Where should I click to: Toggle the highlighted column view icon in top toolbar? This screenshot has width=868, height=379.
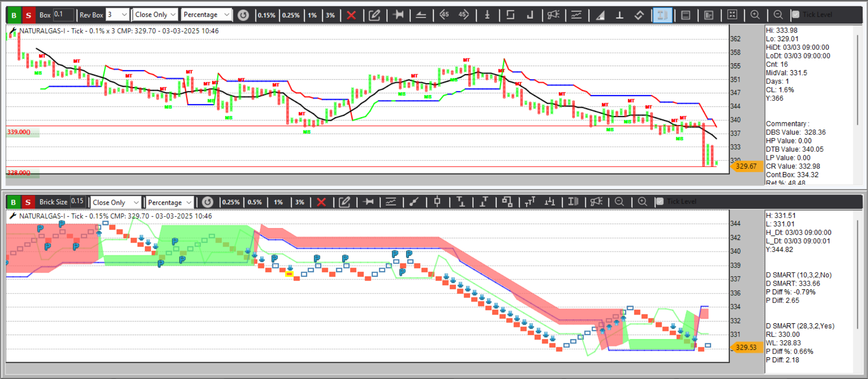point(662,15)
